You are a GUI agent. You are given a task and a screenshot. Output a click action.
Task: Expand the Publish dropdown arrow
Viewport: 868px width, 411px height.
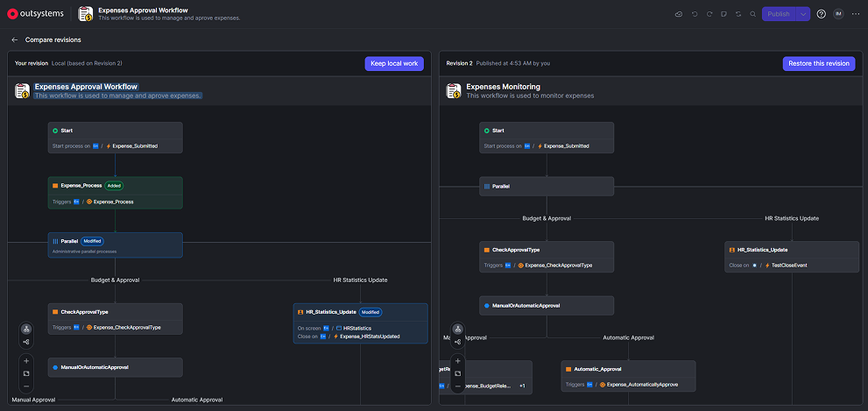click(x=803, y=14)
